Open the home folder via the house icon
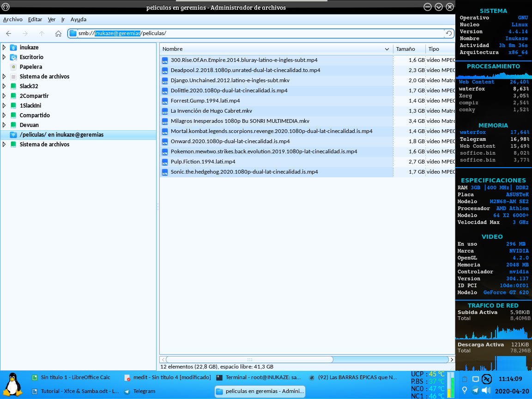This screenshot has width=532, height=399. 58,33
